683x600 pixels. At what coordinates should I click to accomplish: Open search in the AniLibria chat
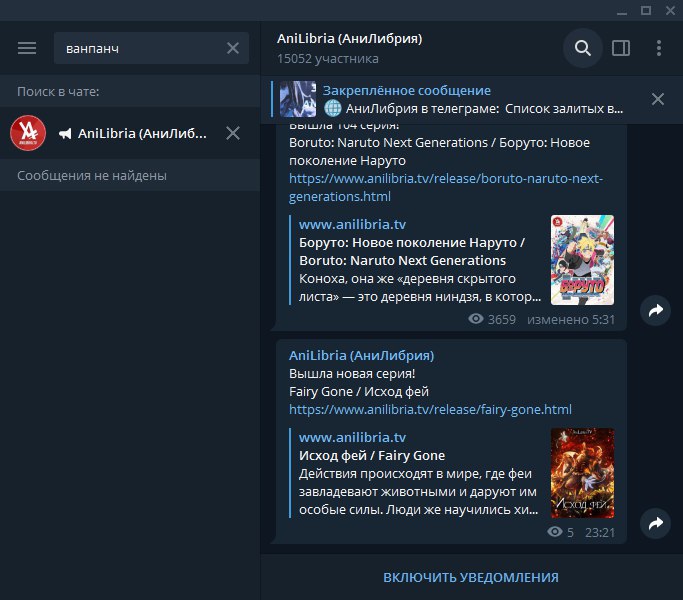click(582, 48)
